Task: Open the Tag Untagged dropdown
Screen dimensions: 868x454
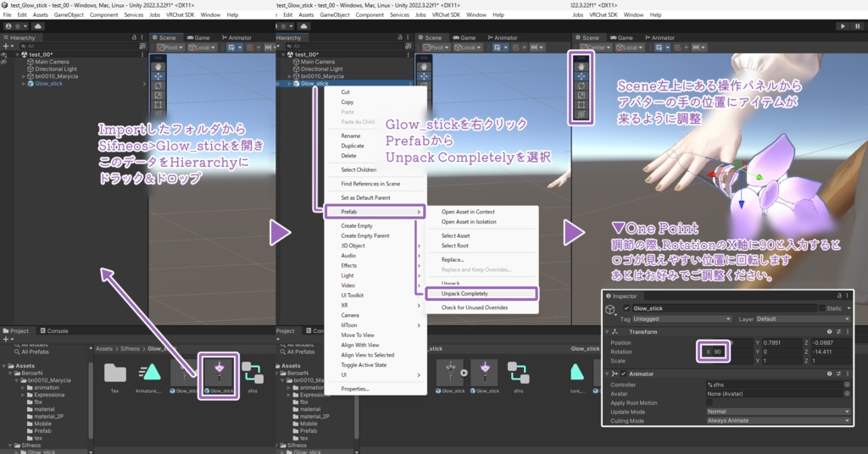Action: tap(682, 319)
